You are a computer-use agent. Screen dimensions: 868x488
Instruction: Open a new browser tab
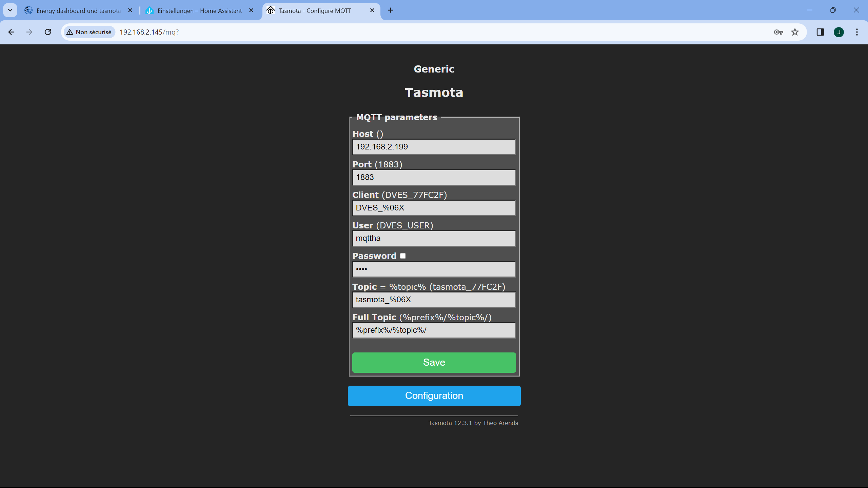(391, 11)
